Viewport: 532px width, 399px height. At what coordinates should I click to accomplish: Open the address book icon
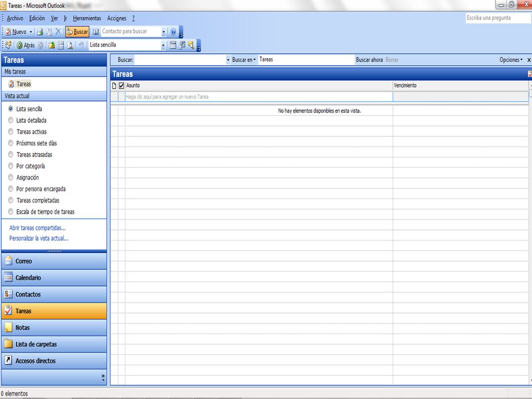point(96,32)
